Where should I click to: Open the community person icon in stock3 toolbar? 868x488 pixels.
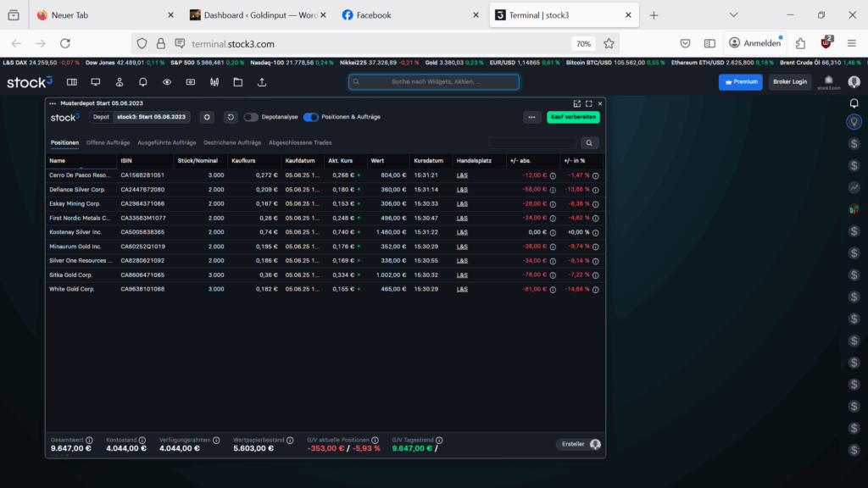click(x=119, y=82)
